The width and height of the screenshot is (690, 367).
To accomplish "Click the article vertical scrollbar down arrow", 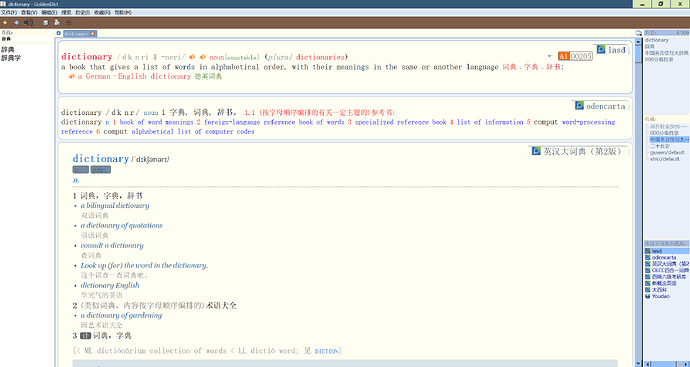I will click(639, 363).
